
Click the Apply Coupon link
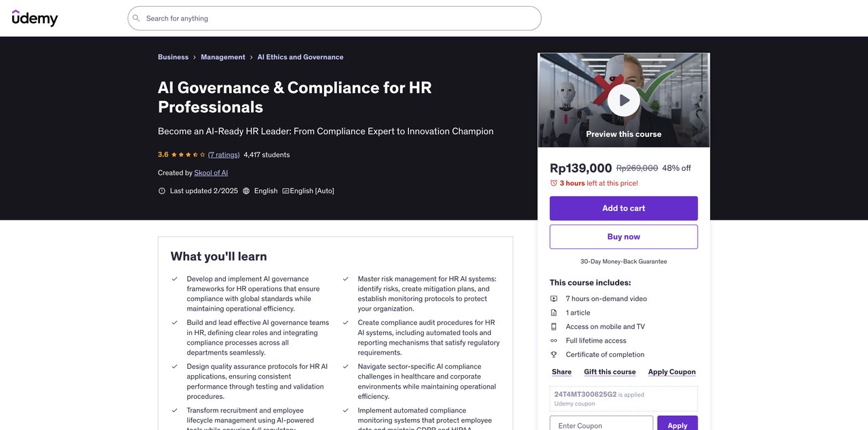point(672,372)
